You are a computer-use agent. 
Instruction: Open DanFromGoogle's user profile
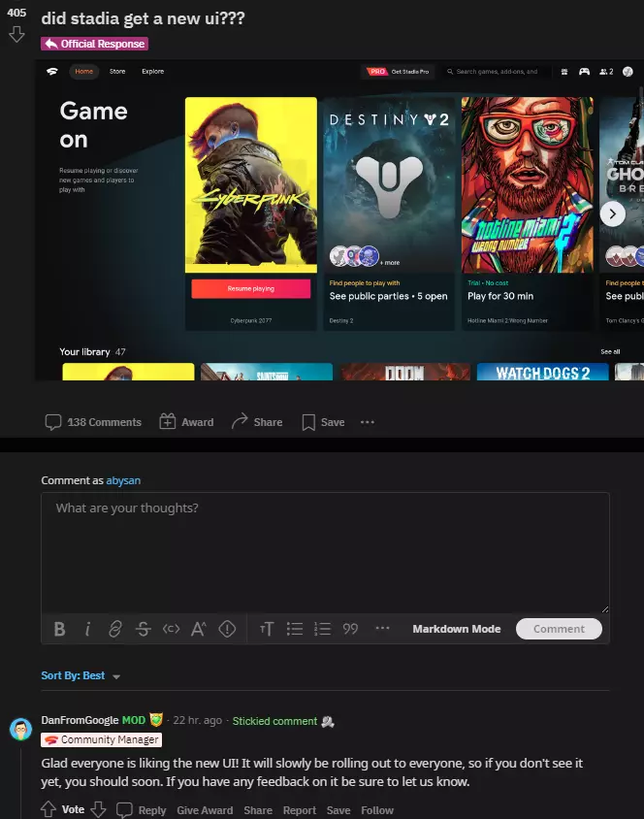tap(80, 720)
